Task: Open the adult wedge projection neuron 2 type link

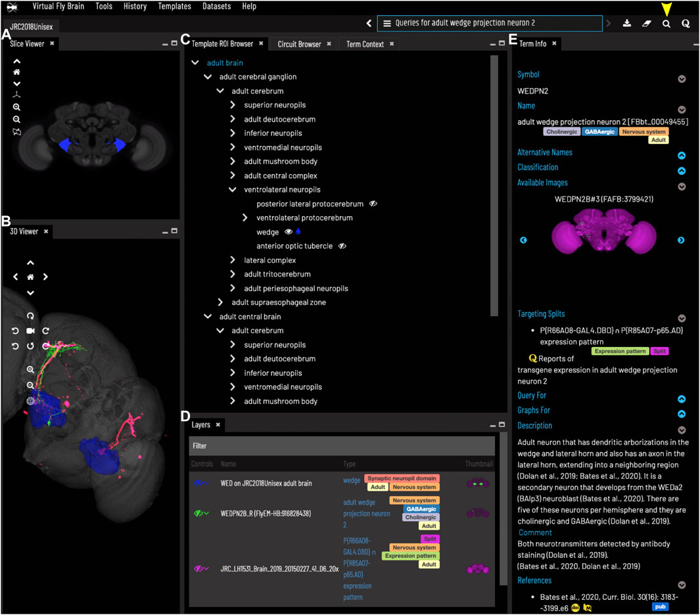Action: coord(367,514)
